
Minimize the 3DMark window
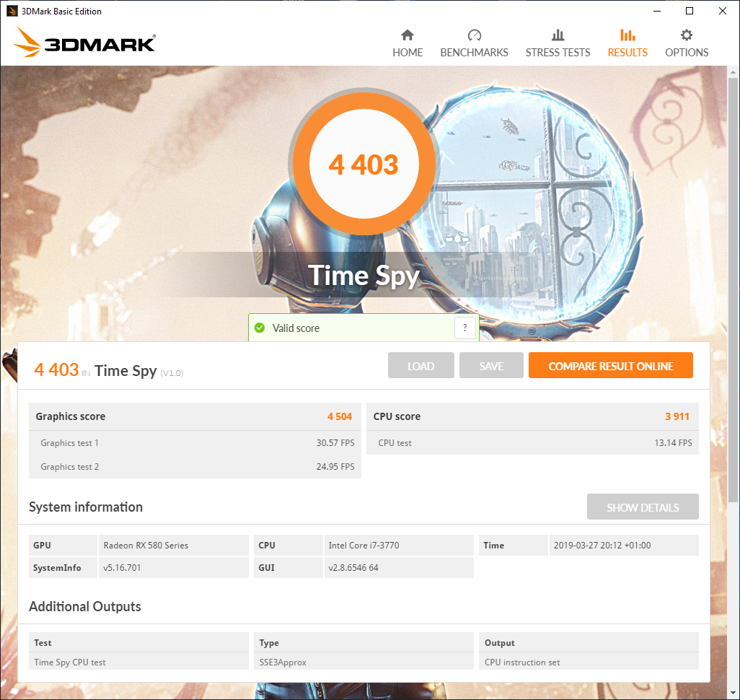pos(656,11)
